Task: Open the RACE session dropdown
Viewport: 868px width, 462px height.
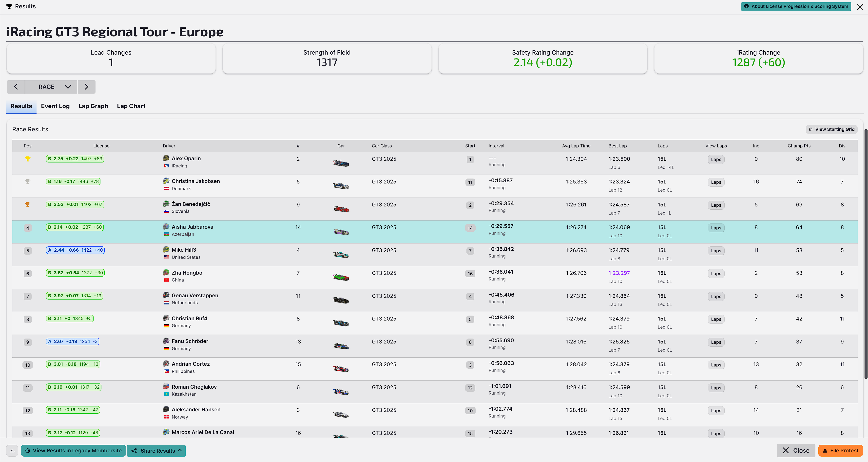Action: (51, 87)
